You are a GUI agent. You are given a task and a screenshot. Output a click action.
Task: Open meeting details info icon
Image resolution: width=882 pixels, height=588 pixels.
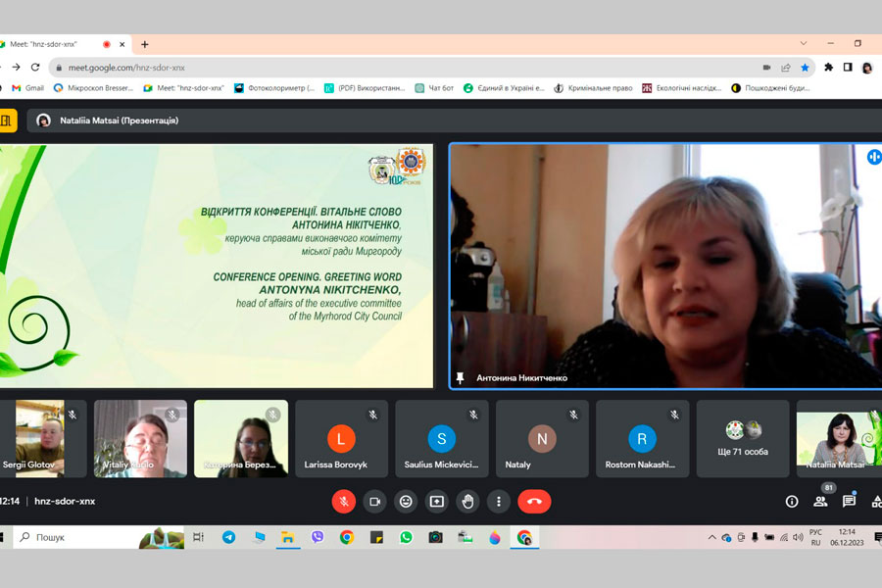pyautogui.click(x=792, y=502)
